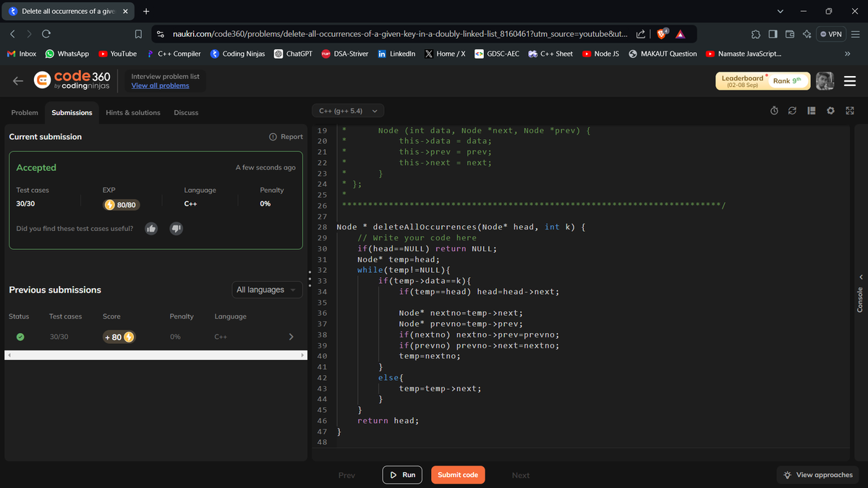Open a new browser tab

pyautogui.click(x=146, y=12)
